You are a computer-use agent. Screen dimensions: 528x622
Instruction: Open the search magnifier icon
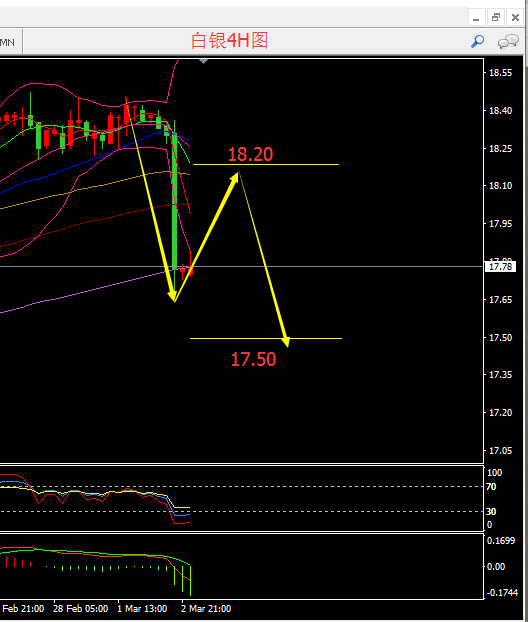477,41
